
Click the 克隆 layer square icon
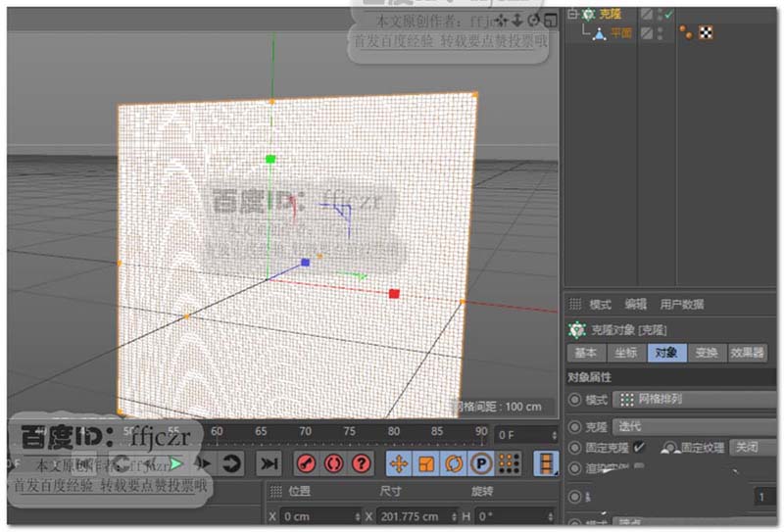(x=647, y=14)
